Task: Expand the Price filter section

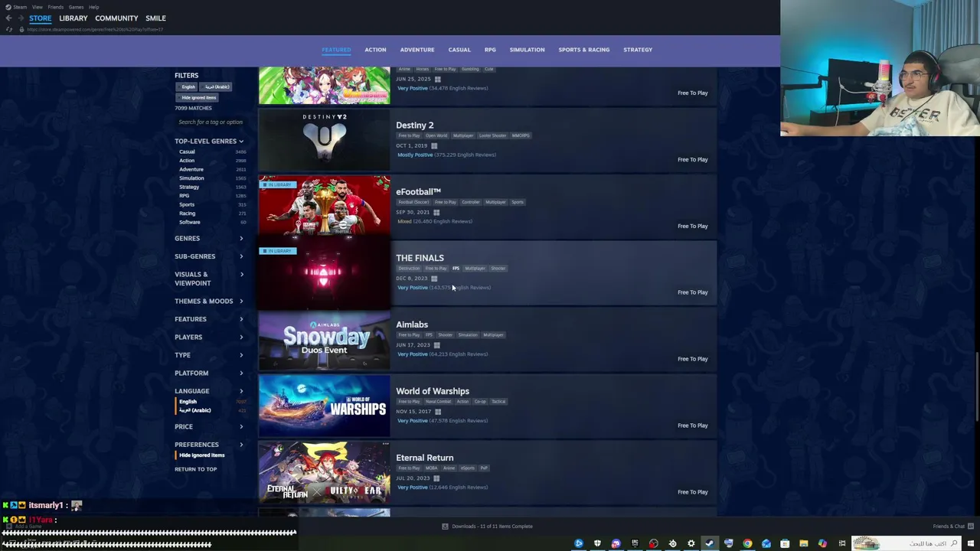Action: (209, 426)
